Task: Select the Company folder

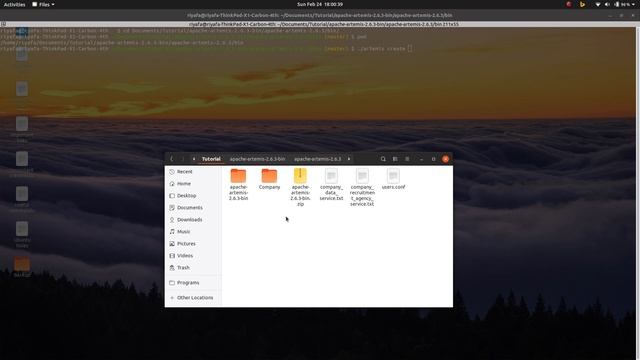Action: pos(269,179)
